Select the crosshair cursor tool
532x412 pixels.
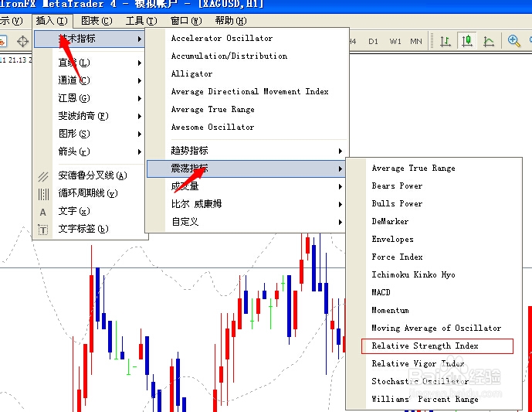pos(22,42)
